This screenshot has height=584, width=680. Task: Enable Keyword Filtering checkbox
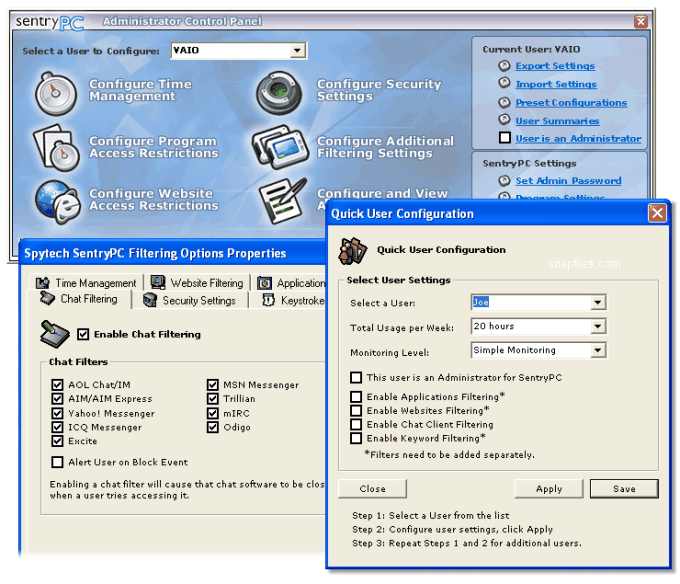[356, 438]
